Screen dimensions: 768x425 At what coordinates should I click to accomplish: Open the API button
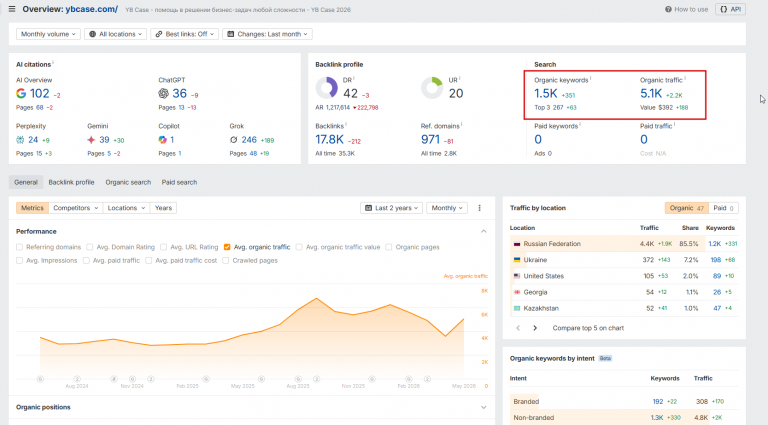(730, 9)
